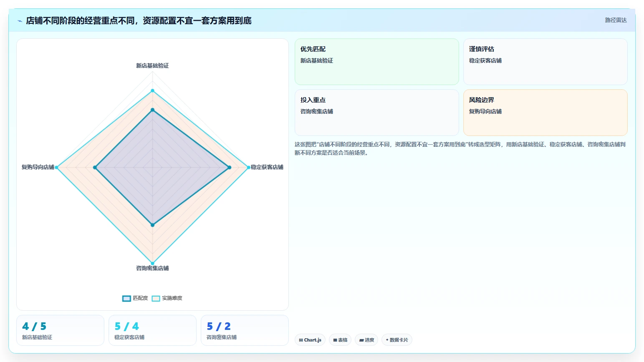Click 稳定获客店铺 label under 5 / 4

point(129,337)
